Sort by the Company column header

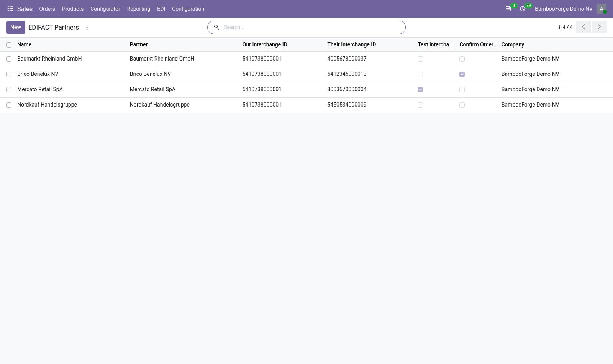click(513, 44)
